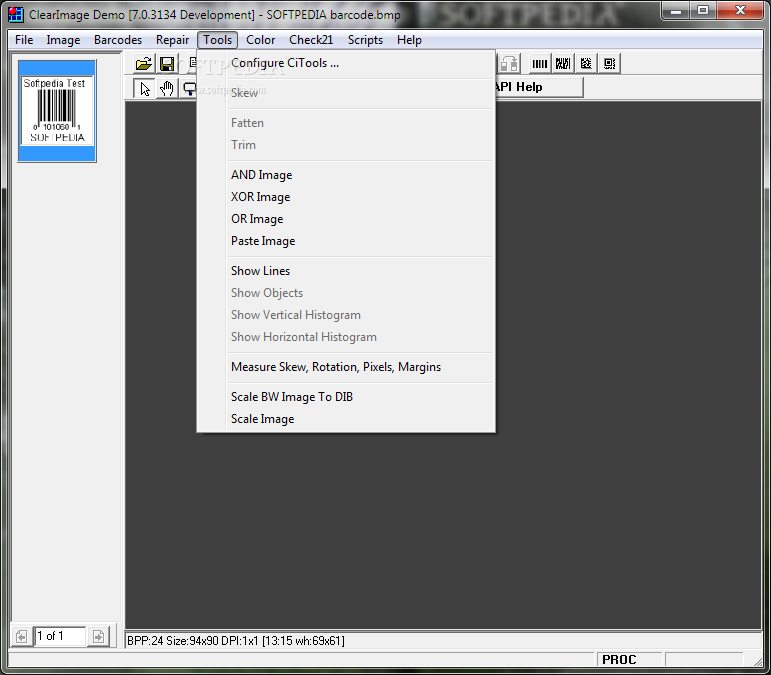Click the PROC status bar indicator
This screenshot has height=675, width=771.
point(630,659)
